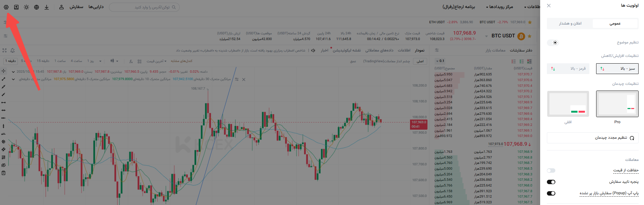
Task: Click the globe language icon
Action: (36, 7)
